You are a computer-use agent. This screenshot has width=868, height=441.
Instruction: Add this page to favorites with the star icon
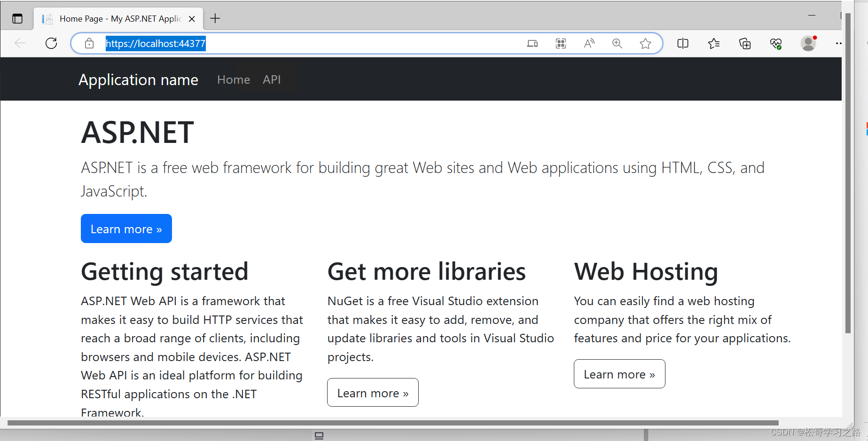pos(645,44)
